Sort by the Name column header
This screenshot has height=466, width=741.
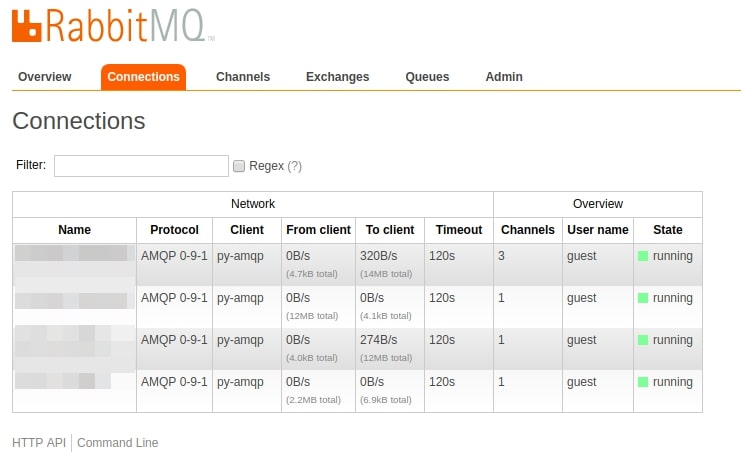pyautogui.click(x=75, y=230)
